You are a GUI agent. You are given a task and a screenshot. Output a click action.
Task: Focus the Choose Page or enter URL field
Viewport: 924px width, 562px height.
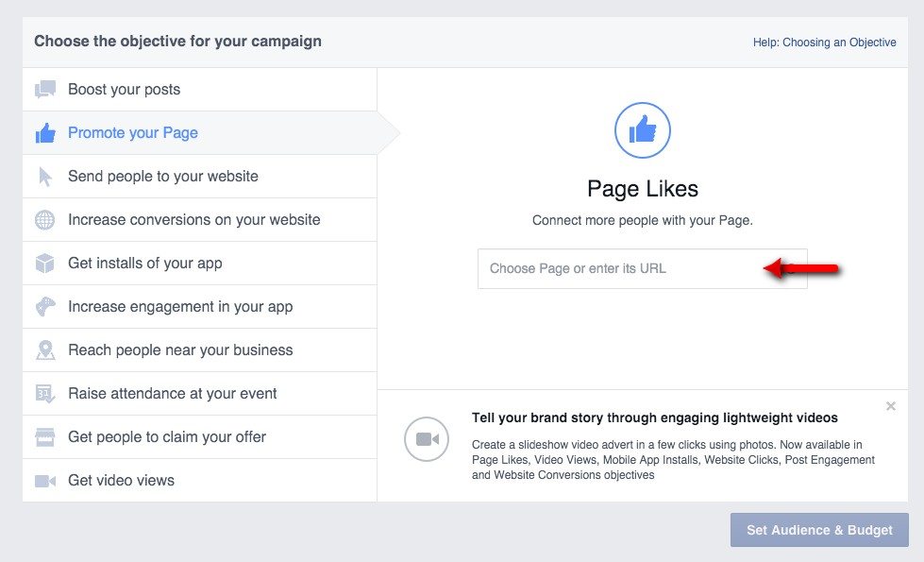[x=623, y=268]
